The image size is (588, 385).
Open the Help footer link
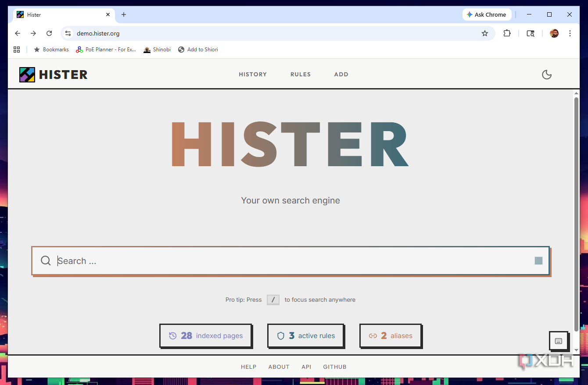[x=249, y=367]
